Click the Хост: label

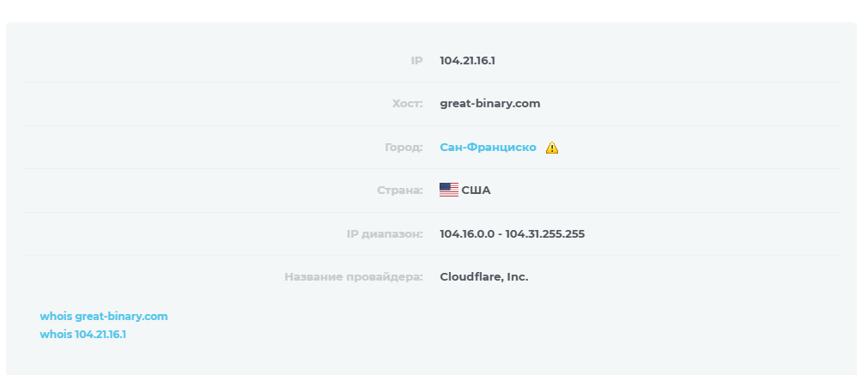[408, 104]
